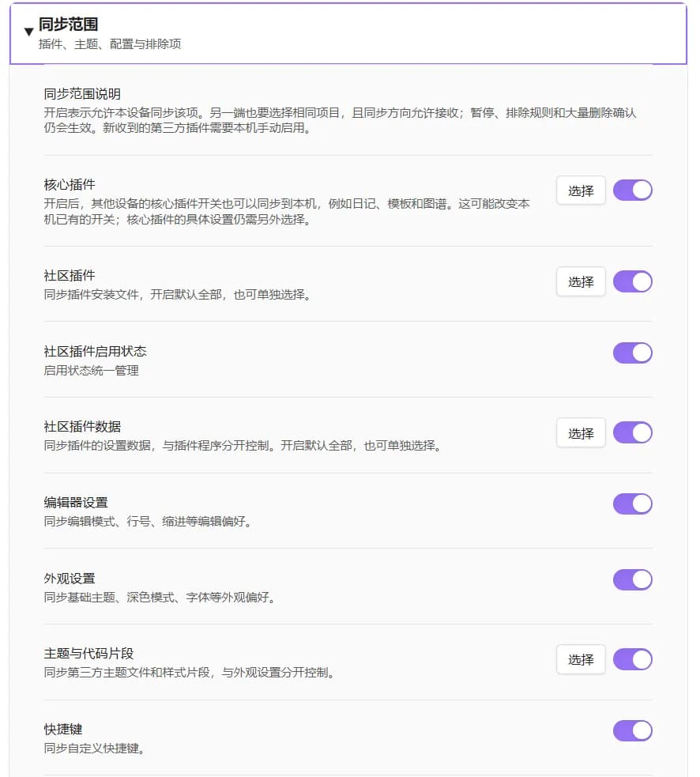
Task: Disable 编辑器设置 sync toggle
Action: click(633, 504)
